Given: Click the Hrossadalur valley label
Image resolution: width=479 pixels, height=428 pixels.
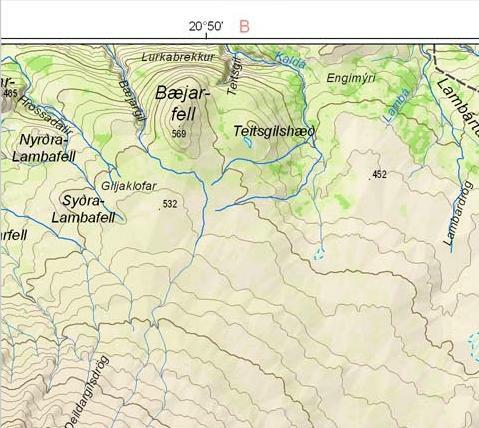Looking at the screenshot, I should 45,115.
